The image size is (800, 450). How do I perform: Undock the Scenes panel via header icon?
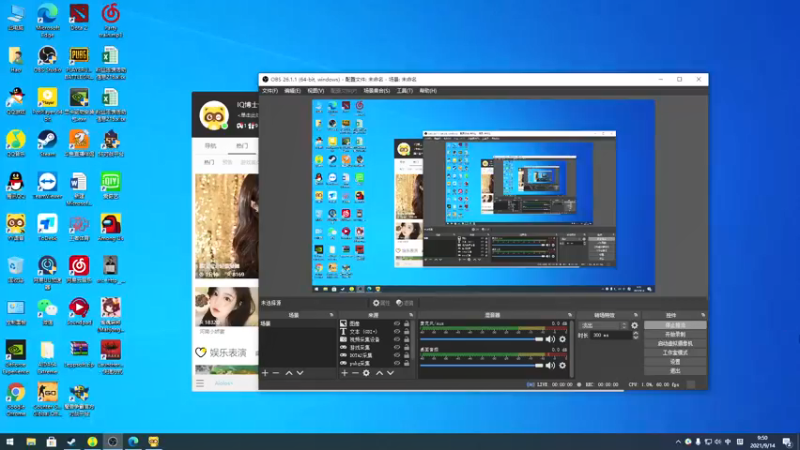332,315
